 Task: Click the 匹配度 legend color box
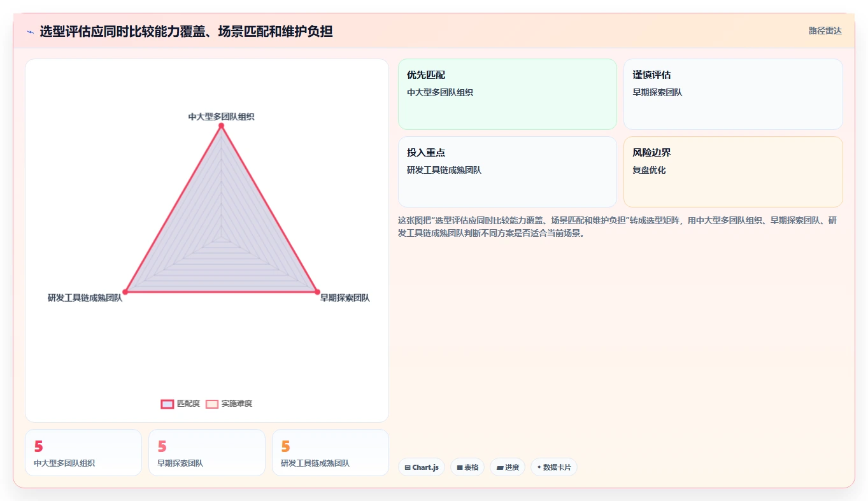click(x=167, y=404)
